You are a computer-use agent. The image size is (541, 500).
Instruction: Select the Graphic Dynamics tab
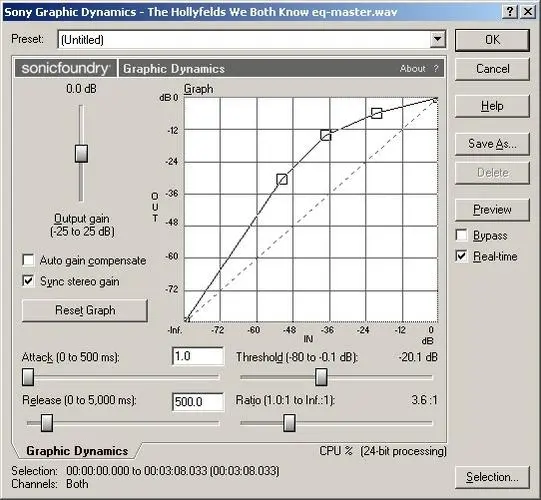pos(77,451)
